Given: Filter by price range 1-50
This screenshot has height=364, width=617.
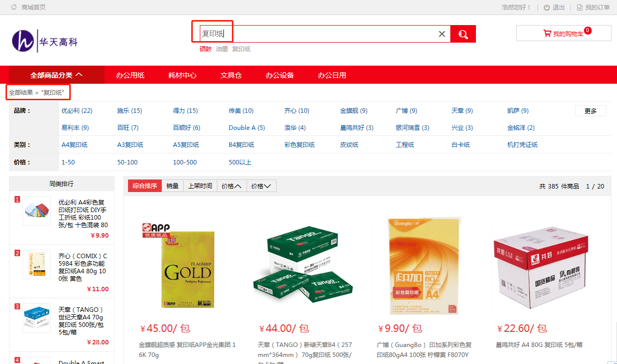Looking at the screenshot, I should [68, 162].
